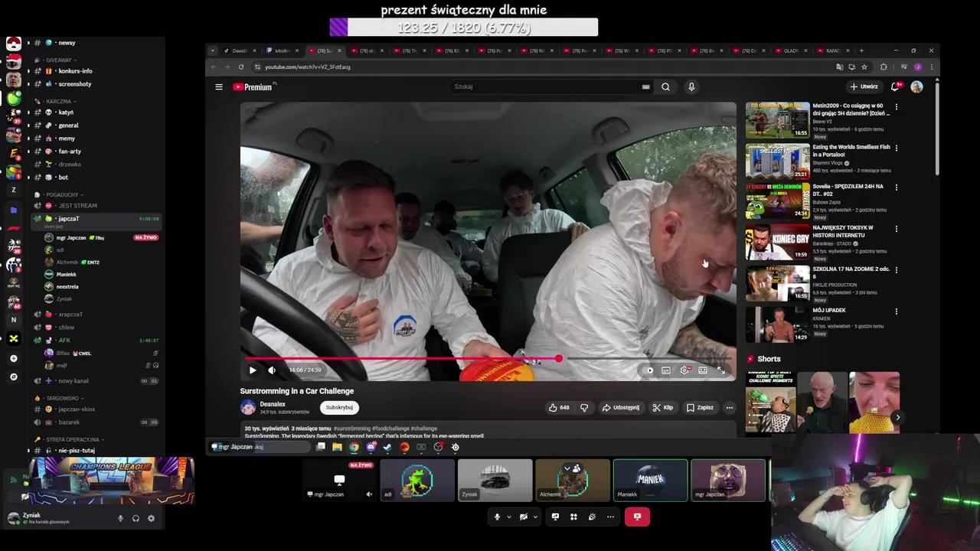Click the Klip button
This screenshot has height=551, width=980.
click(x=663, y=408)
